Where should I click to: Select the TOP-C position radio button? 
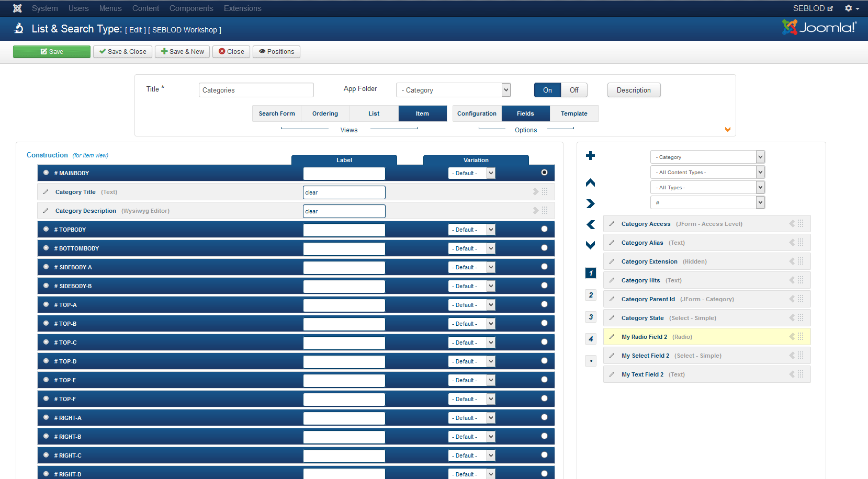tap(544, 342)
